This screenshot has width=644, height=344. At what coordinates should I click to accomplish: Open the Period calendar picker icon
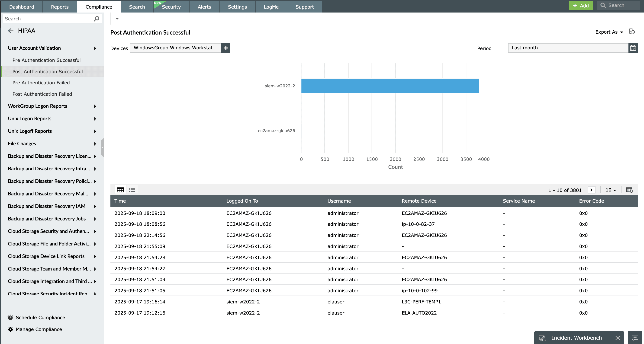coord(633,48)
